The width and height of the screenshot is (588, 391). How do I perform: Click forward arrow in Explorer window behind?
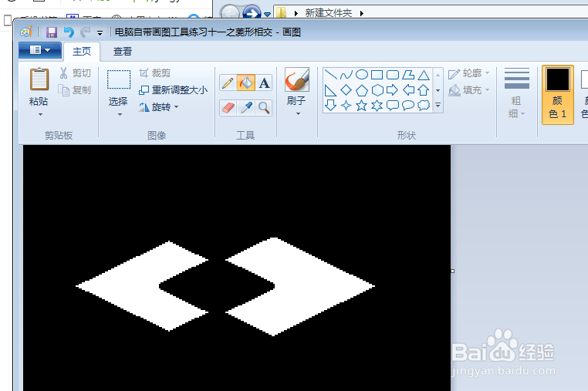[x=252, y=13]
